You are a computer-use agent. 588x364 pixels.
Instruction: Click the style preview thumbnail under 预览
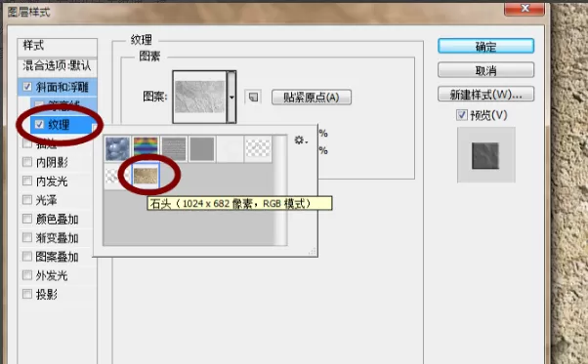click(485, 155)
